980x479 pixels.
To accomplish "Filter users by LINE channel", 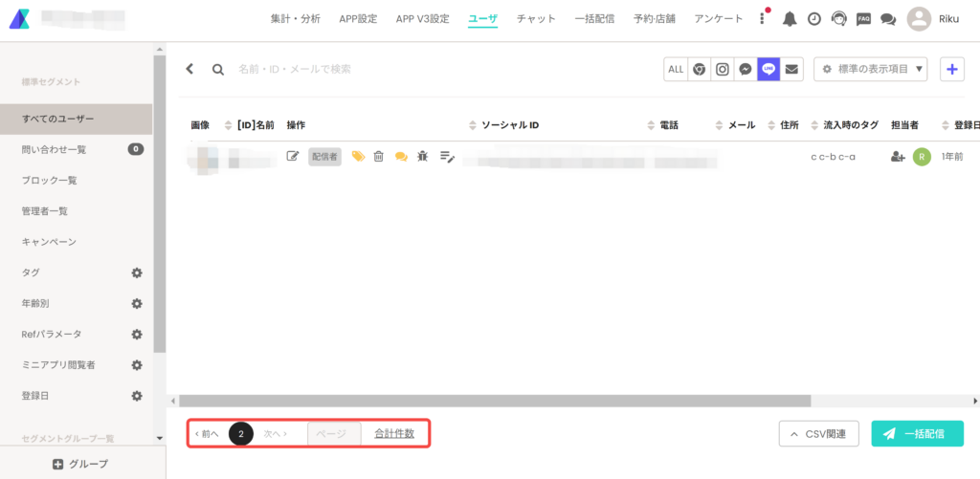I will [768, 69].
